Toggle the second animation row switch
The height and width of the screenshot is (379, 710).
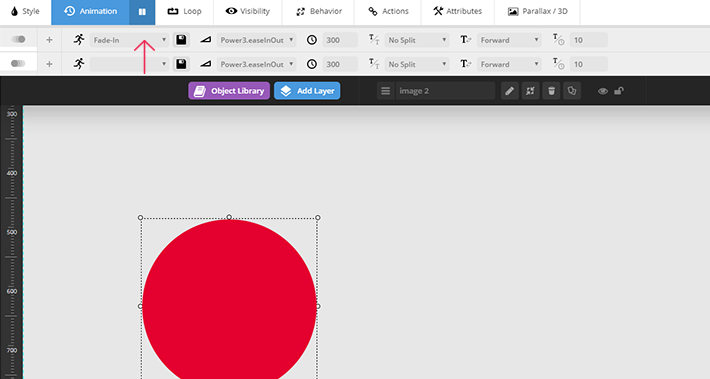(18, 63)
